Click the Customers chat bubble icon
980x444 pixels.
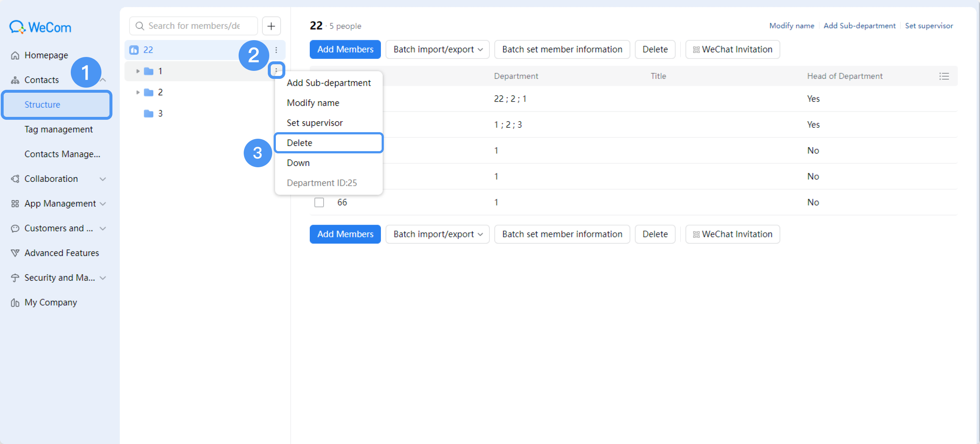15,229
